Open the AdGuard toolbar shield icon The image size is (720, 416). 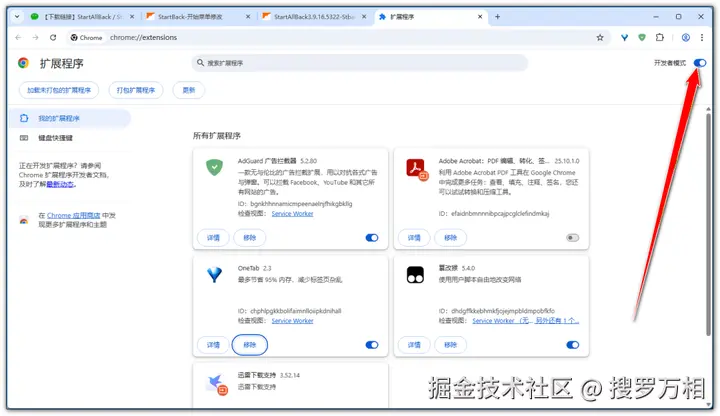pyautogui.click(x=642, y=38)
